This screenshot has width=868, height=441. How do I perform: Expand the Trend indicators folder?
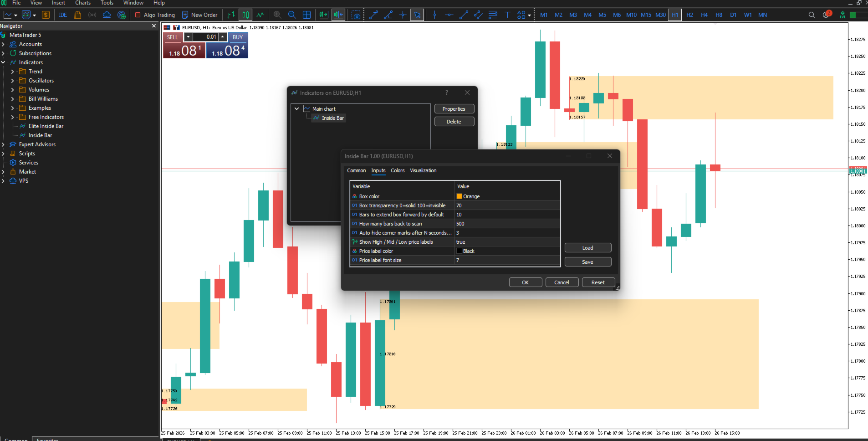(x=13, y=72)
